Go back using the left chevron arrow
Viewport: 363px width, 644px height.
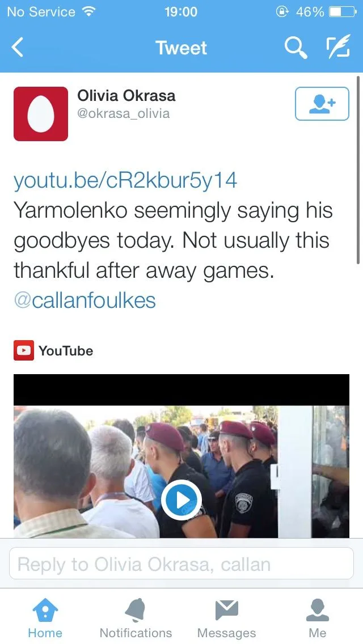pyautogui.click(x=17, y=48)
